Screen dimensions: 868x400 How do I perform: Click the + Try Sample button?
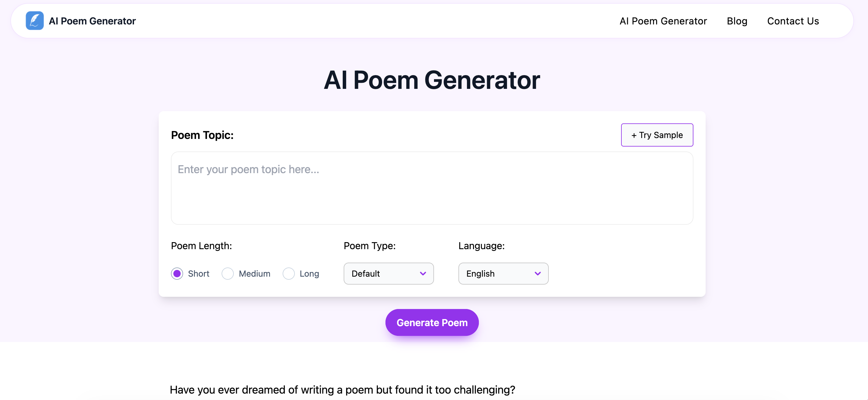click(656, 135)
